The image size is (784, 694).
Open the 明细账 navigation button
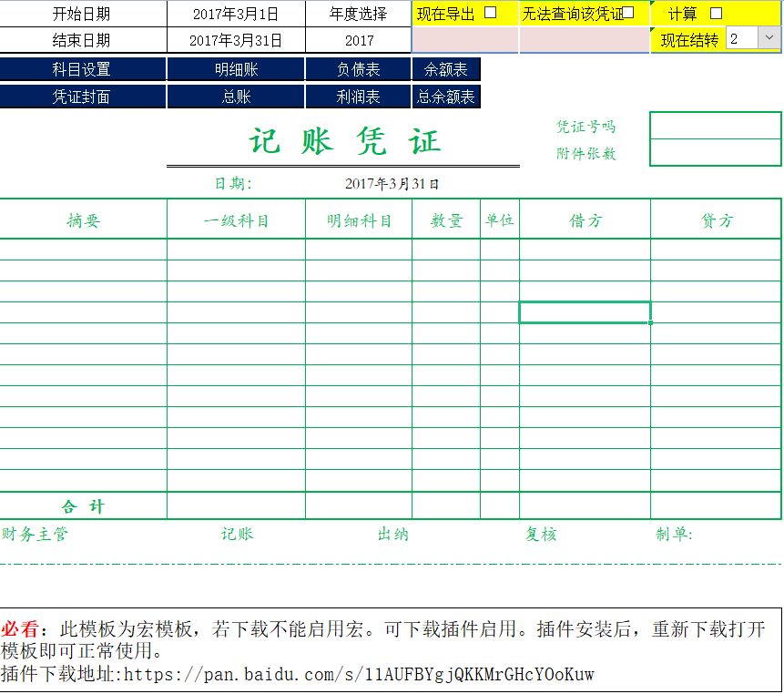click(x=235, y=68)
